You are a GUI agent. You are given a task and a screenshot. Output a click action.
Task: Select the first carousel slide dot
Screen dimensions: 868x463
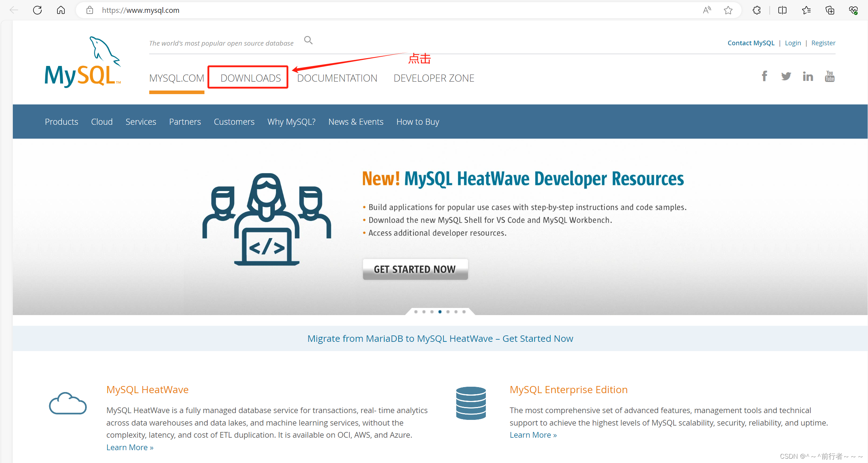[x=416, y=312]
